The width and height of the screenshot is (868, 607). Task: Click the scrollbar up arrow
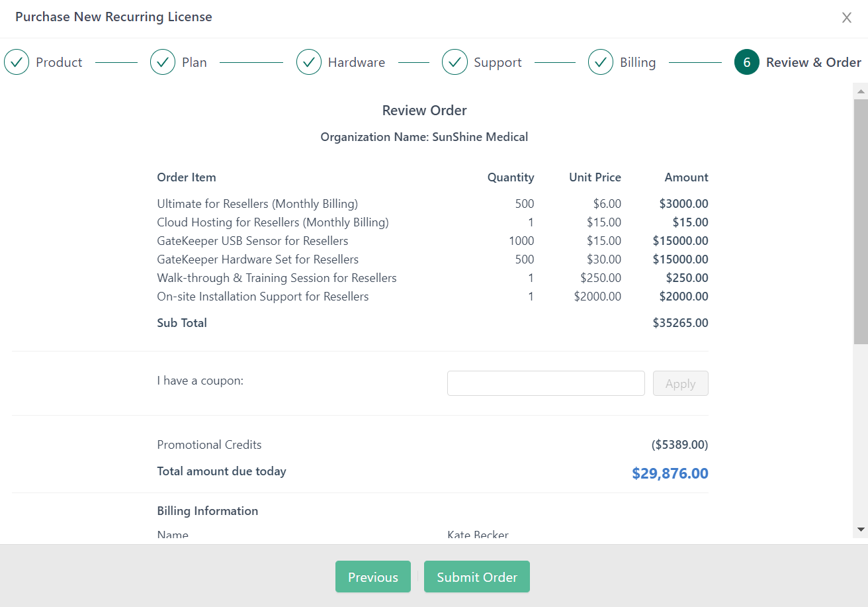861,91
